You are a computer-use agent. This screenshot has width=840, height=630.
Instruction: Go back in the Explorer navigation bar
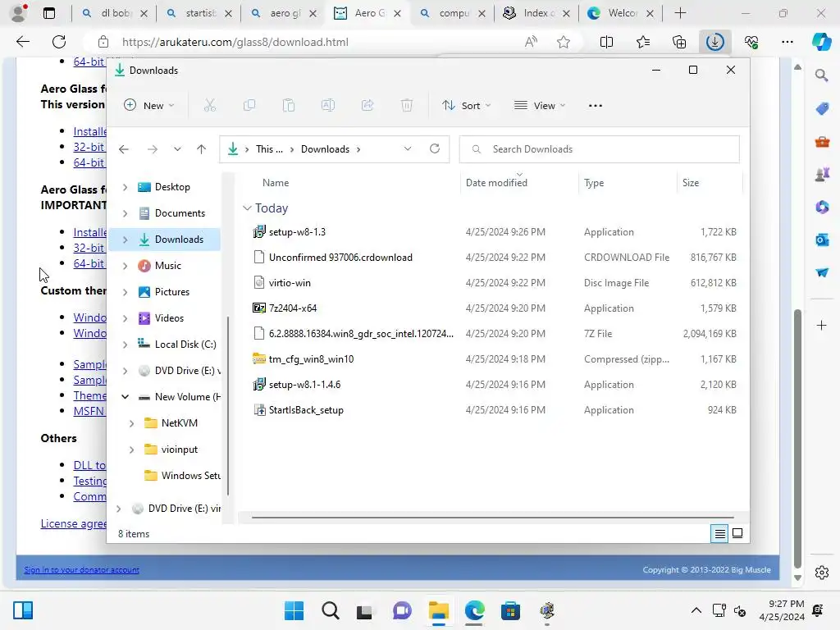coord(124,149)
